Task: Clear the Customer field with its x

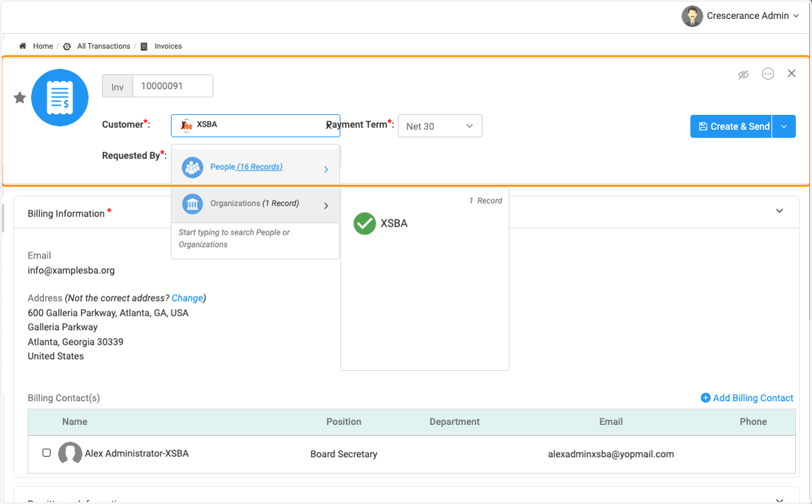Action: click(x=329, y=125)
